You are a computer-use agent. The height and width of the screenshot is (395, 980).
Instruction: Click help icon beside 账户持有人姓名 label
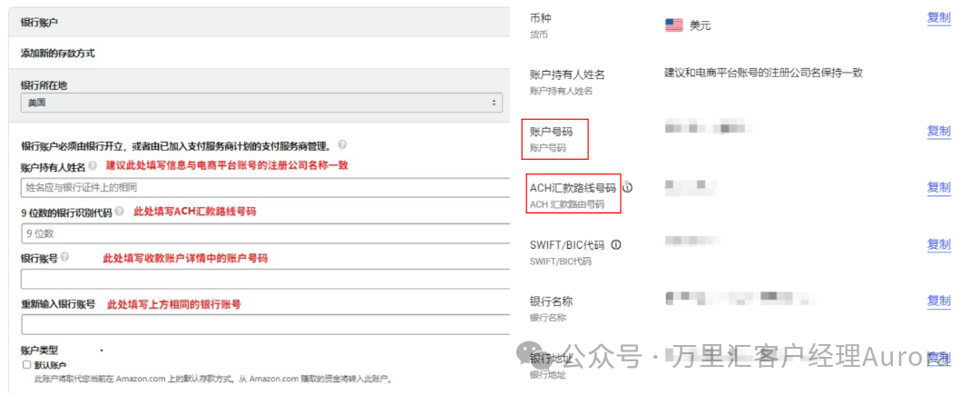pos(93,167)
